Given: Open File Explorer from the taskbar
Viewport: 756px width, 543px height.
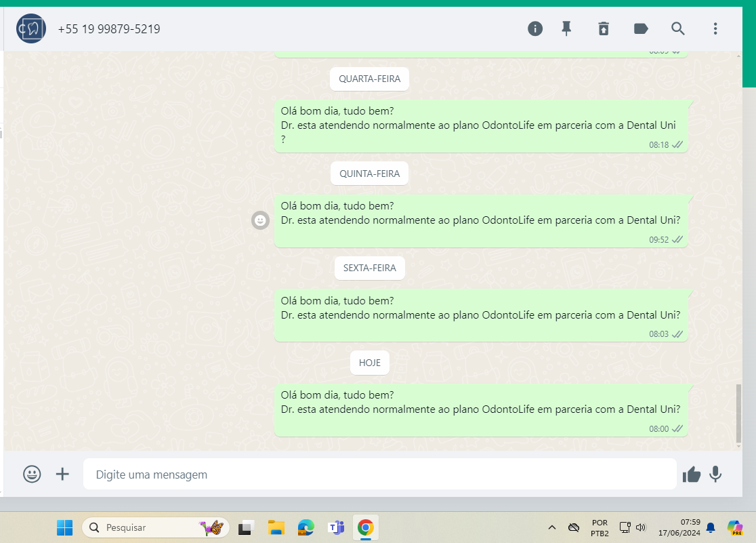Looking at the screenshot, I should pyautogui.click(x=276, y=527).
